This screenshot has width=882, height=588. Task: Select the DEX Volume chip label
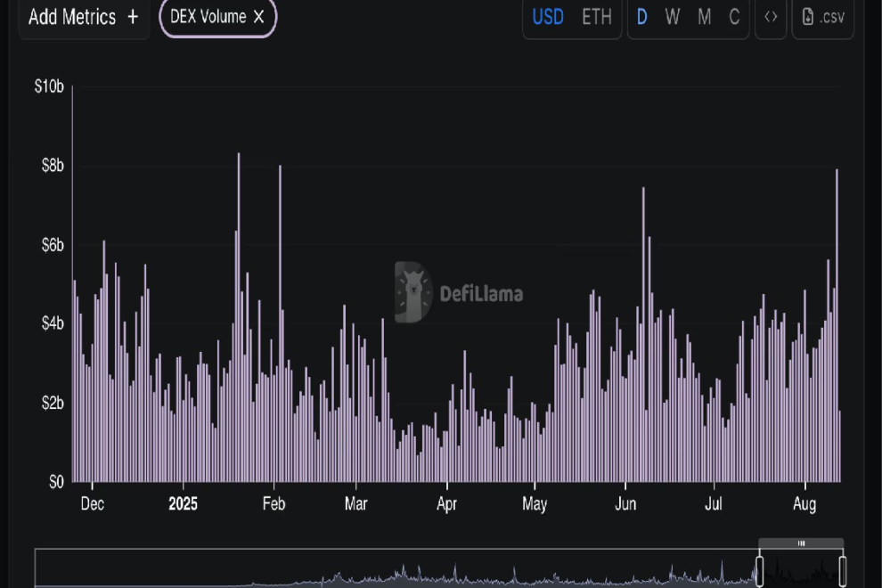(x=208, y=17)
